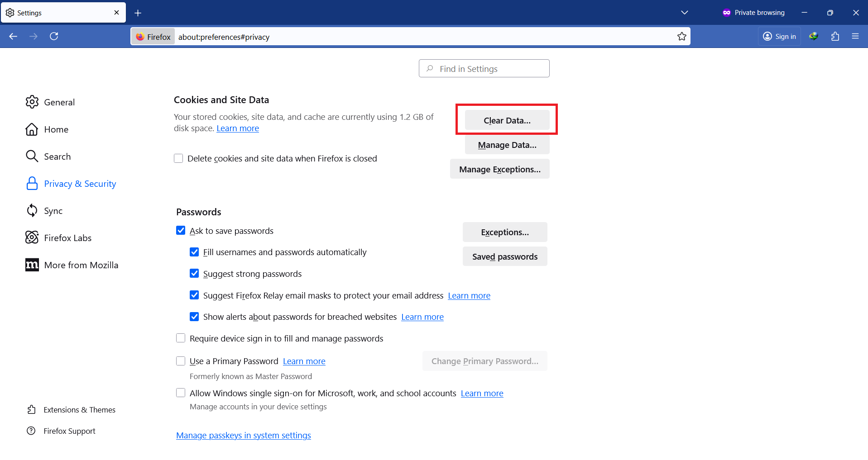Close the Settings tab
The width and height of the screenshot is (868, 460).
pos(116,13)
